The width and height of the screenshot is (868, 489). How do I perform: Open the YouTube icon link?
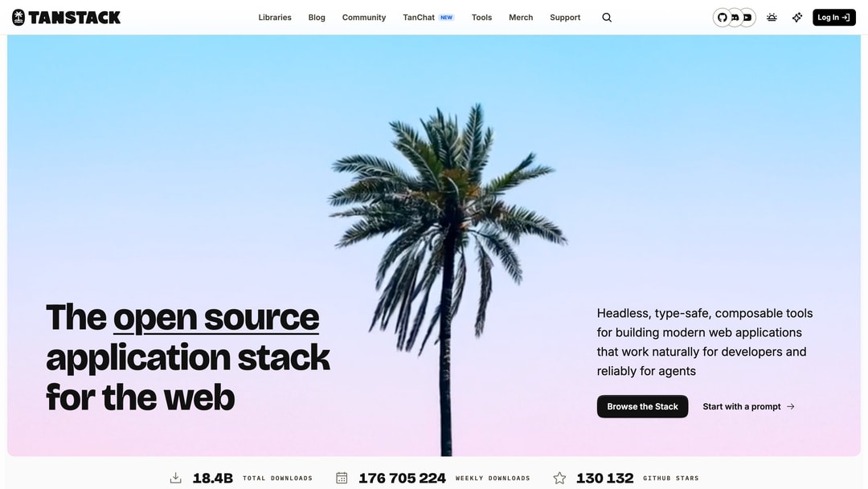(x=748, y=18)
